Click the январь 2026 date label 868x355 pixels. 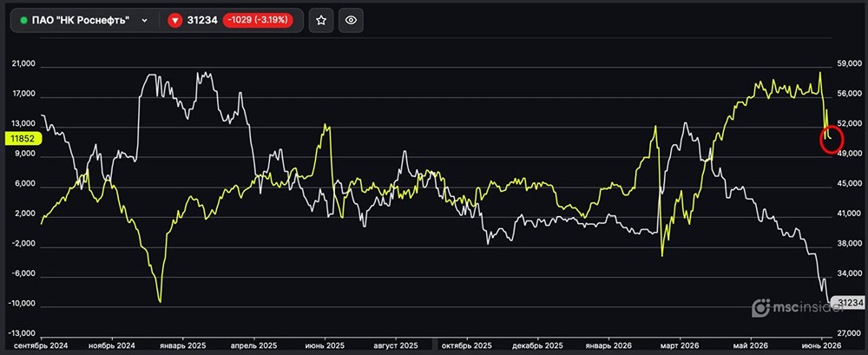[x=609, y=345]
